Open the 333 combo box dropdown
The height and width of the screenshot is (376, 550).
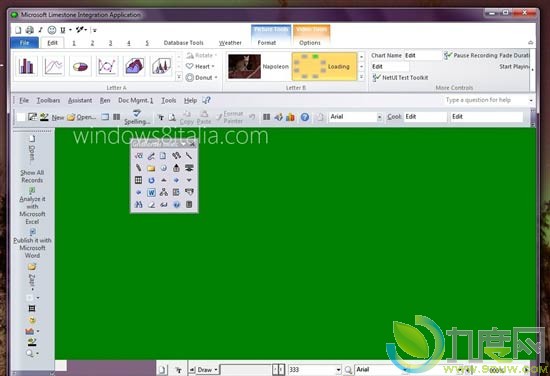(x=338, y=370)
